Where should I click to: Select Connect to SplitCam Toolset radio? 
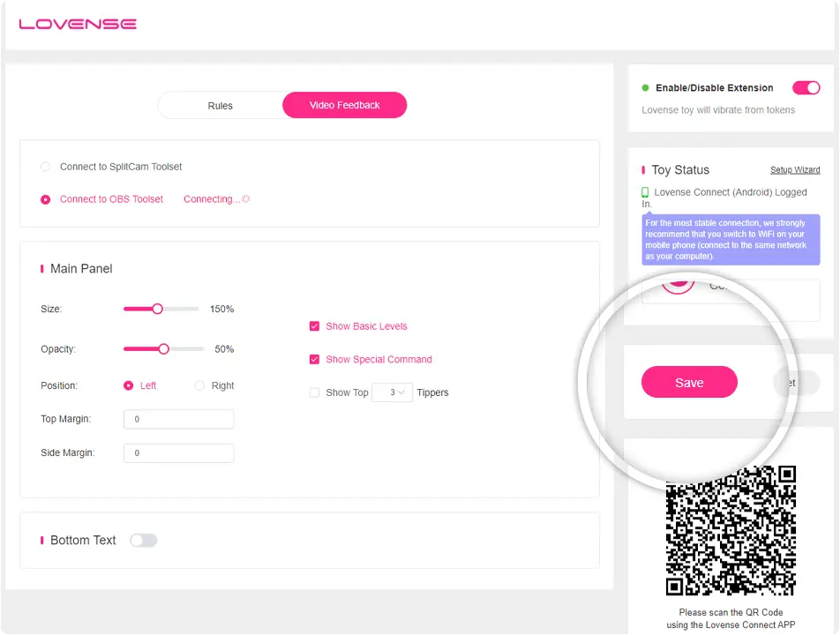(x=46, y=167)
